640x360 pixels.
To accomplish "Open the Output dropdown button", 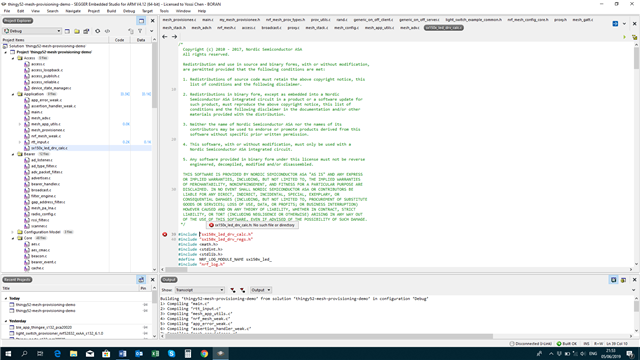I will (260, 290).
